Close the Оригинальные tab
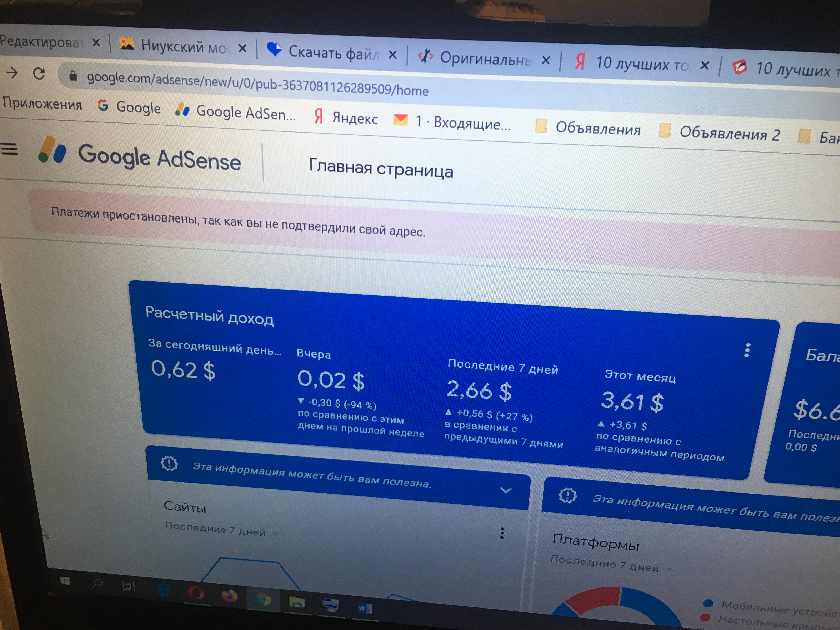This screenshot has height=630, width=840. coord(546,60)
